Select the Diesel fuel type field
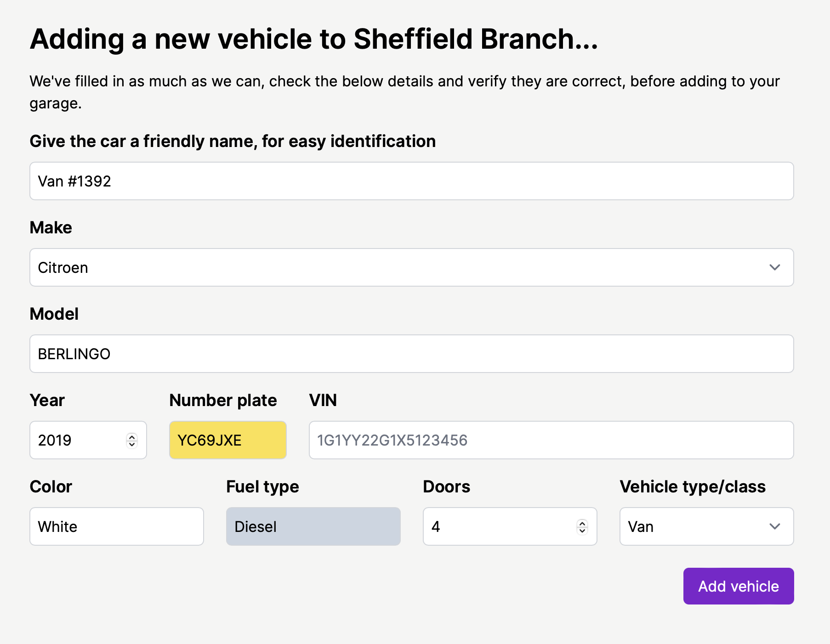830x644 pixels. (x=313, y=526)
